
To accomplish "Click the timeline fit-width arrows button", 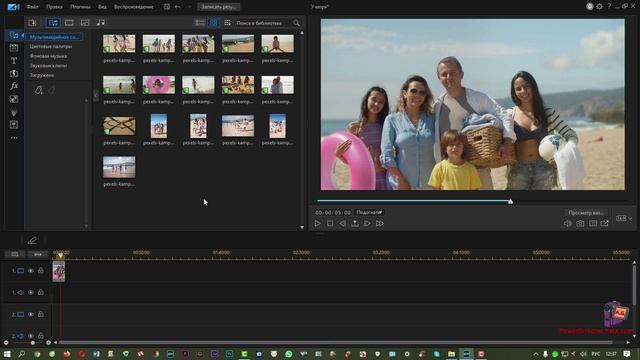I will coord(38,254).
